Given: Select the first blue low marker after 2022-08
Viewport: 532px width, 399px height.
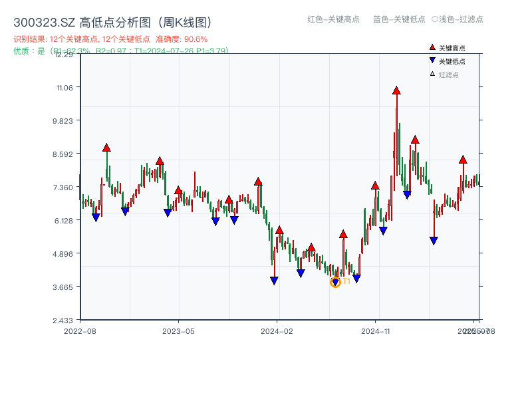Looking at the screenshot, I should pos(96,217).
